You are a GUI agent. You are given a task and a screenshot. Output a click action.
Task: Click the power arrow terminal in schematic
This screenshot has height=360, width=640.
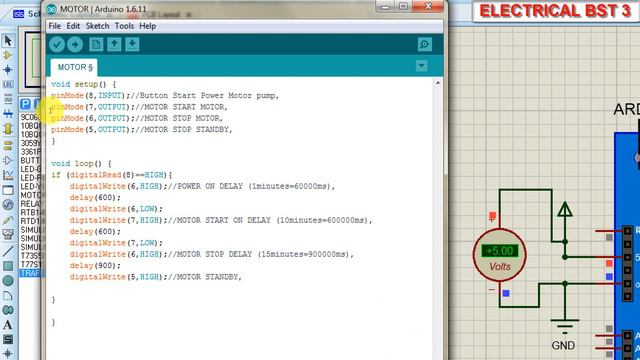[x=565, y=209]
